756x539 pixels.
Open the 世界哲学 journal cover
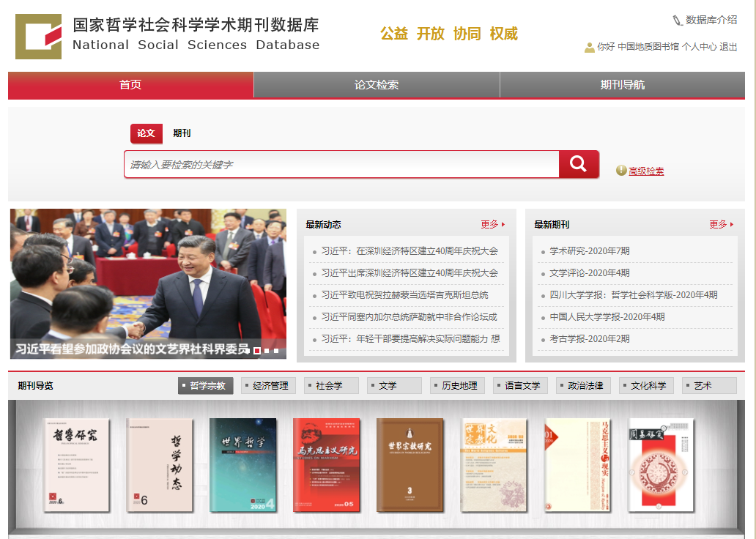pos(242,464)
